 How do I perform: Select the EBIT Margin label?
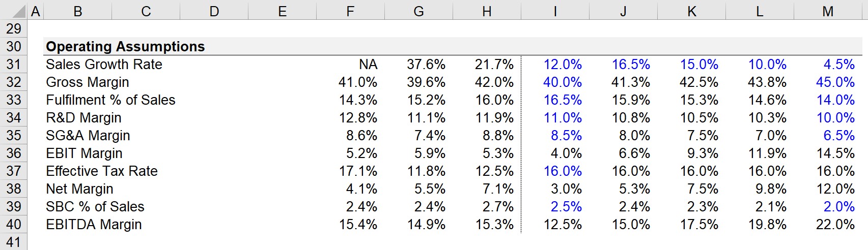point(84,153)
